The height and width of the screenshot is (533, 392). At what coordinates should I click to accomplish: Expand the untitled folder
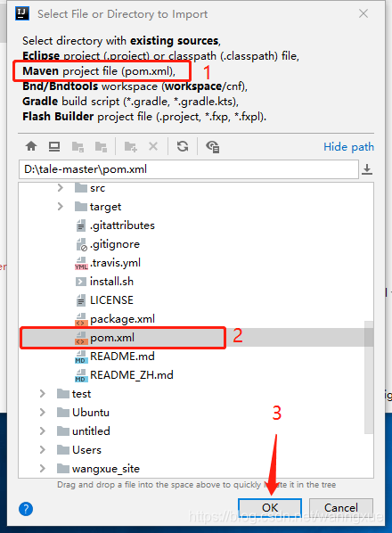point(43,431)
